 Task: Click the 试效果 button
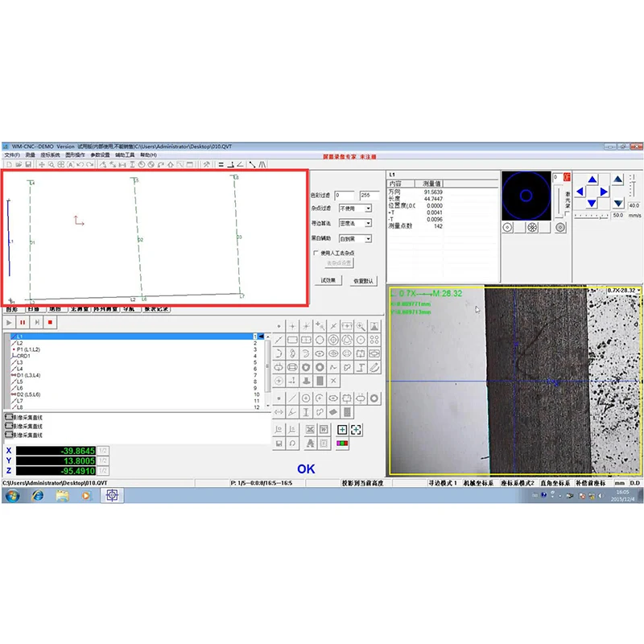click(x=328, y=280)
